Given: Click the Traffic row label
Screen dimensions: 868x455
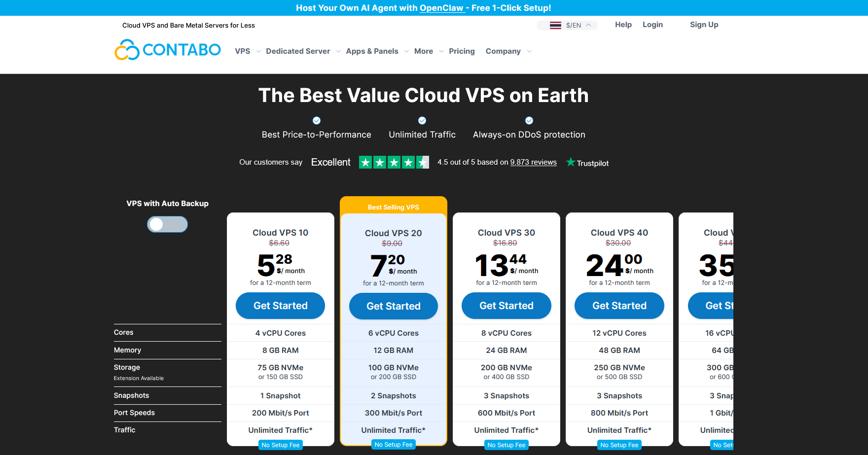Looking at the screenshot, I should tap(124, 430).
